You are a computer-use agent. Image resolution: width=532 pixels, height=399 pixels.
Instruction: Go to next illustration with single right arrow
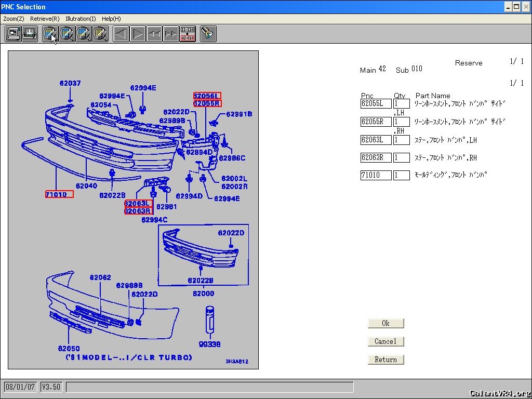(x=138, y=34)
